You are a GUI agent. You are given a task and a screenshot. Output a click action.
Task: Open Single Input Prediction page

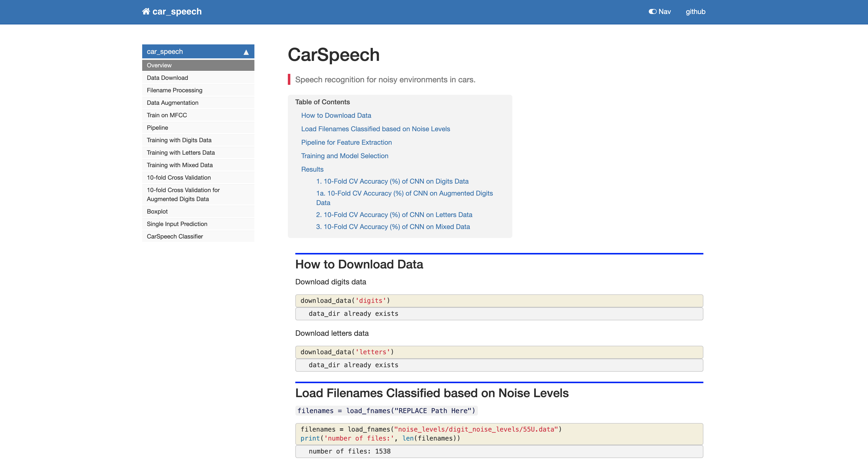[177, 224]
